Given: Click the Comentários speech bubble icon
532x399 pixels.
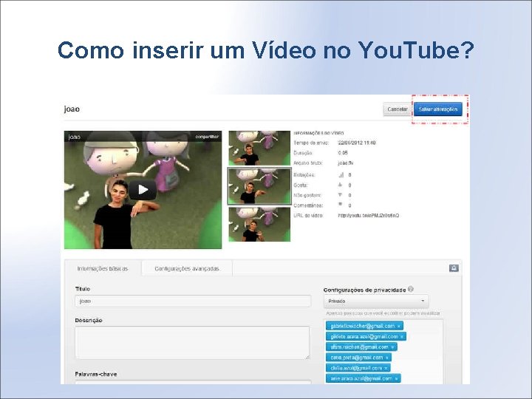Looking at the screenshot, I should (x=341, y=205).
